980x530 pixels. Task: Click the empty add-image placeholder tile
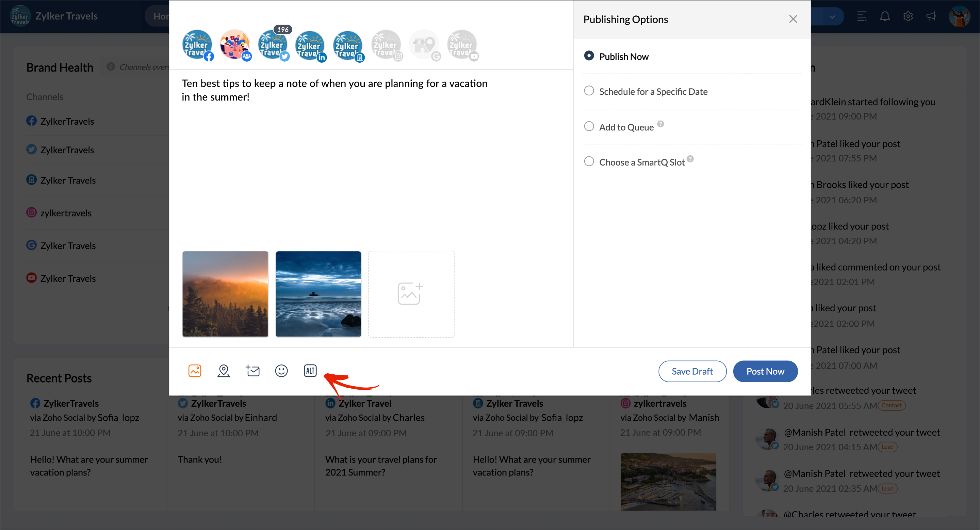[411, 294]
